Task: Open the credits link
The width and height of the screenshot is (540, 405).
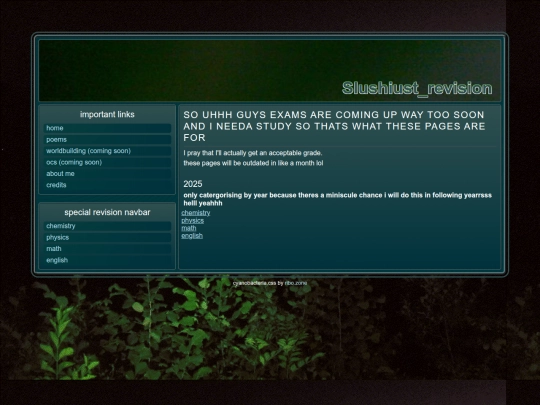Action: pos(107,185)
